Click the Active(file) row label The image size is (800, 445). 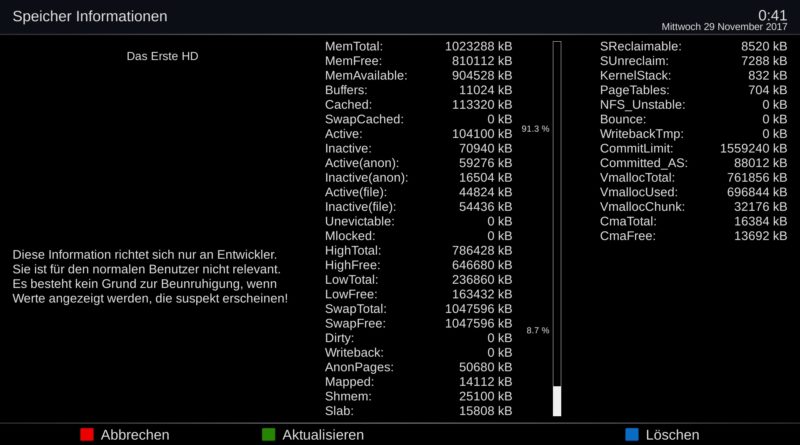tap(356, 192)
